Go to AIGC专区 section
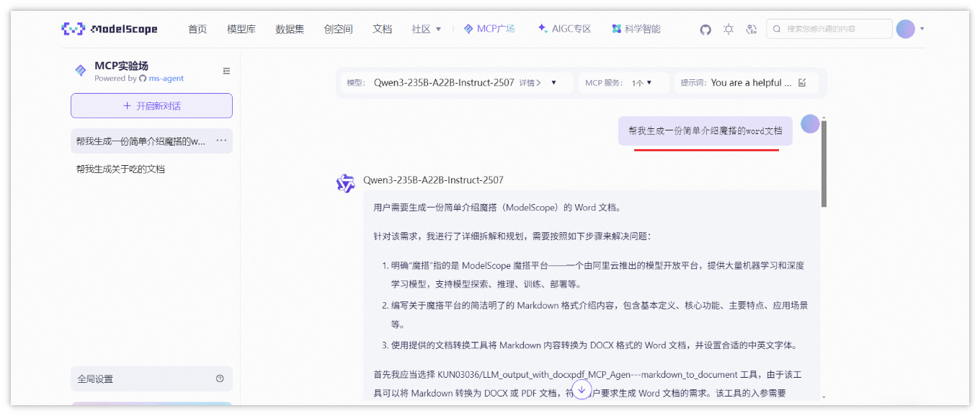Image resolution: width=980 pixels, height=416 pixels. click(x=564, y=30)
